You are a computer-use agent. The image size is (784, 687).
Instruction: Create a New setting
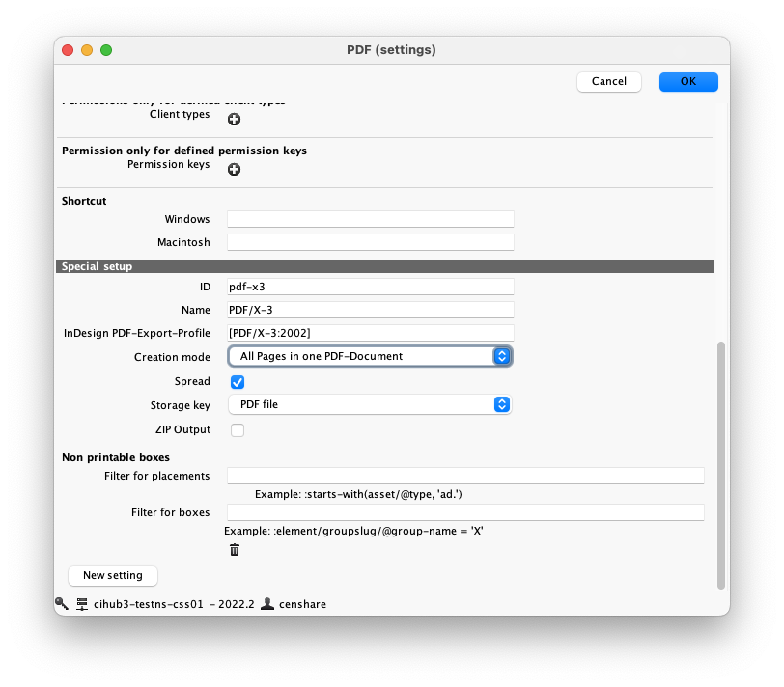[112, 575]
